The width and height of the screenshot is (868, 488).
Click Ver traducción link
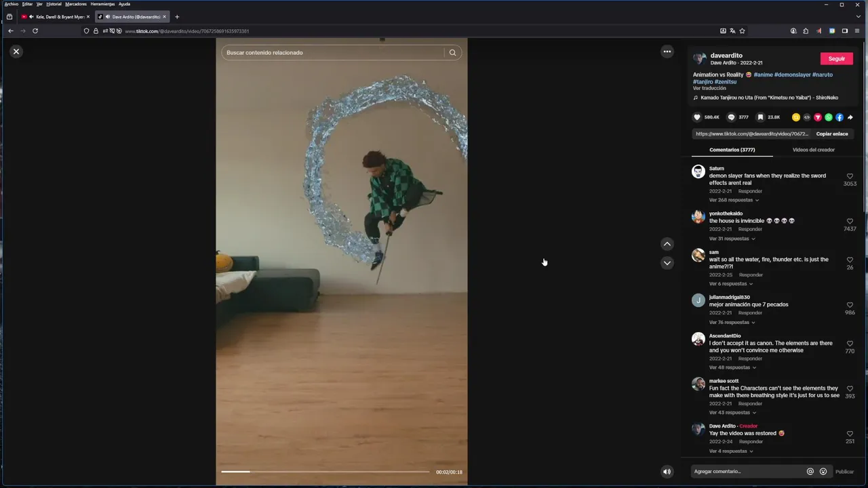[709, 88]
